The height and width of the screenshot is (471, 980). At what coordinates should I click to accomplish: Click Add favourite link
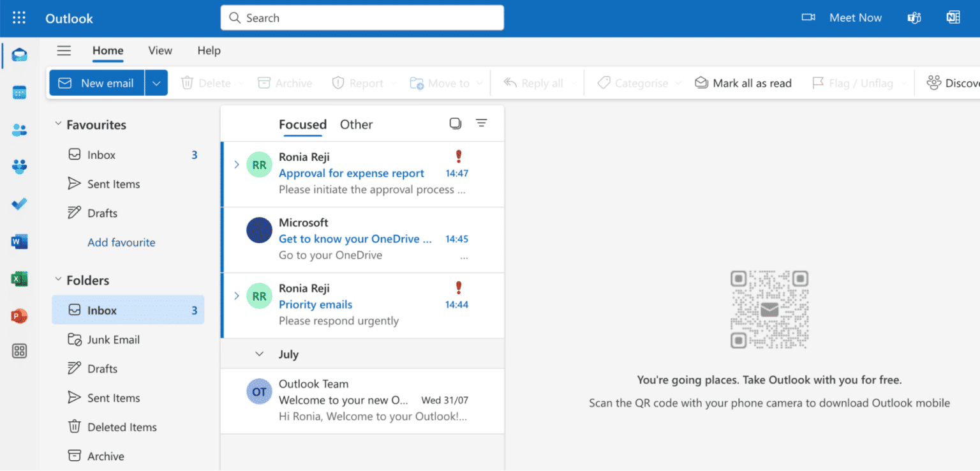(x=121, y=242)
